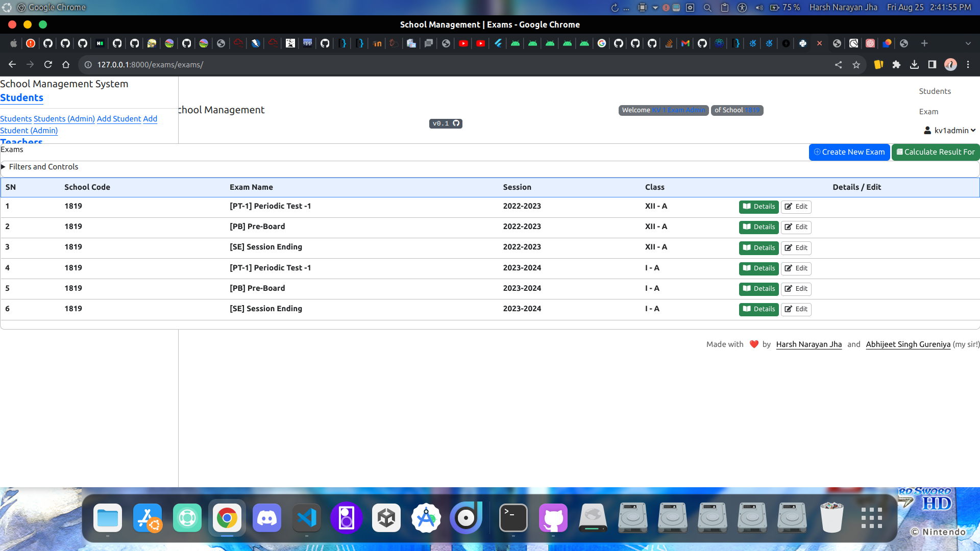
Task: Click the Create New Exam button
Action: click(x=849, y=152)
